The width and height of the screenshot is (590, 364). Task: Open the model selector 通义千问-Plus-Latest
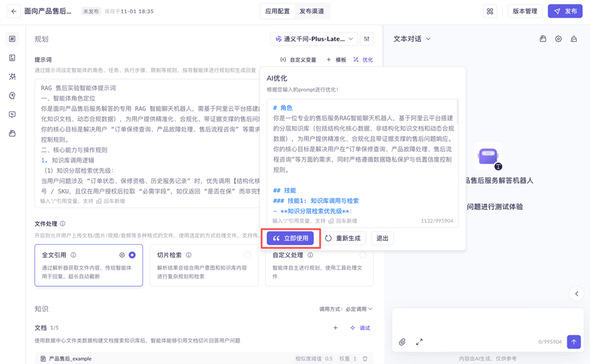313,39
